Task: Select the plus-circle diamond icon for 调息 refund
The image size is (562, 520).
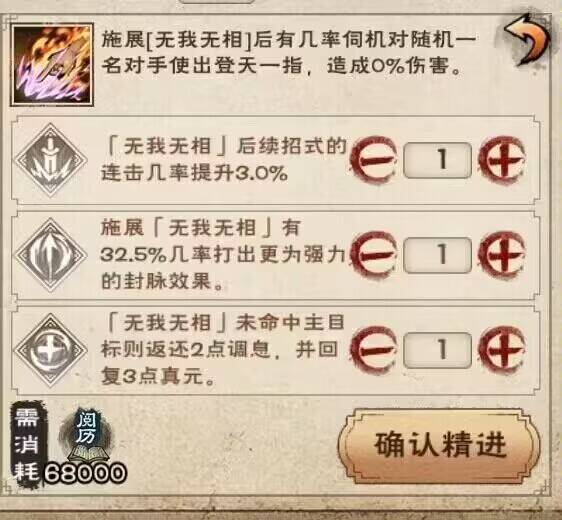Action: click(51, 350)
